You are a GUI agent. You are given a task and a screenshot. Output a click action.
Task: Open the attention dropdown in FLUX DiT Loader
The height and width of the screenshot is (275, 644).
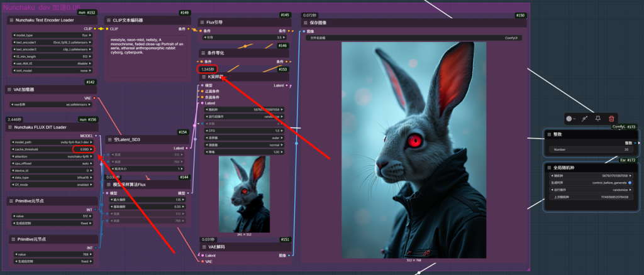53,156
